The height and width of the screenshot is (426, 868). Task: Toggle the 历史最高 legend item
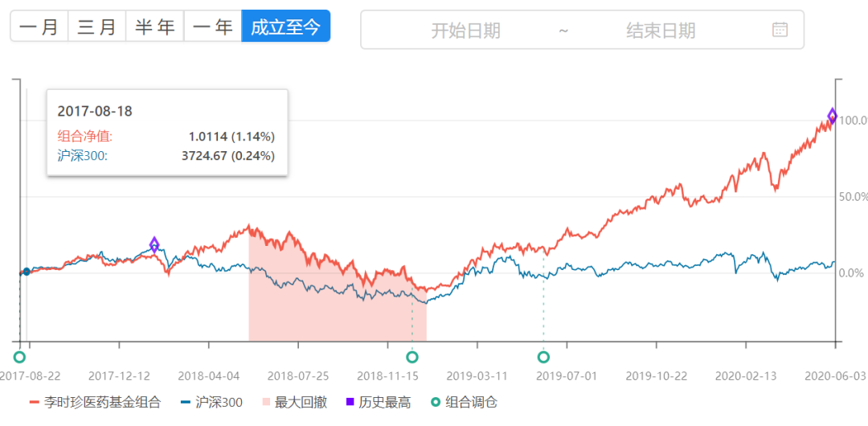[379, 402]
